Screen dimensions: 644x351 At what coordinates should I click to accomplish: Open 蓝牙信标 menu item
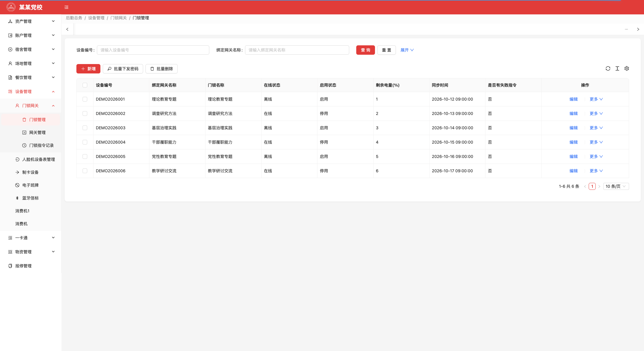click(31, 198)
